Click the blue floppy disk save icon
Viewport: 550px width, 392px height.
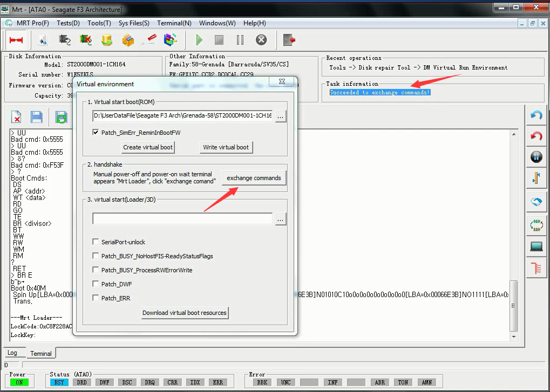pos(37,117)
